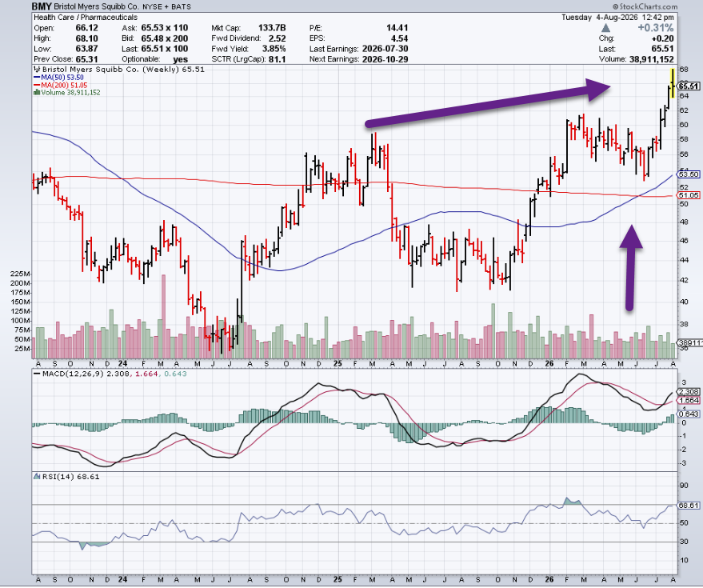
Task: Click the OHLC bar icon beside Bristol Myers Squibb (Weekly)
Action: click(x=37, y=70)
